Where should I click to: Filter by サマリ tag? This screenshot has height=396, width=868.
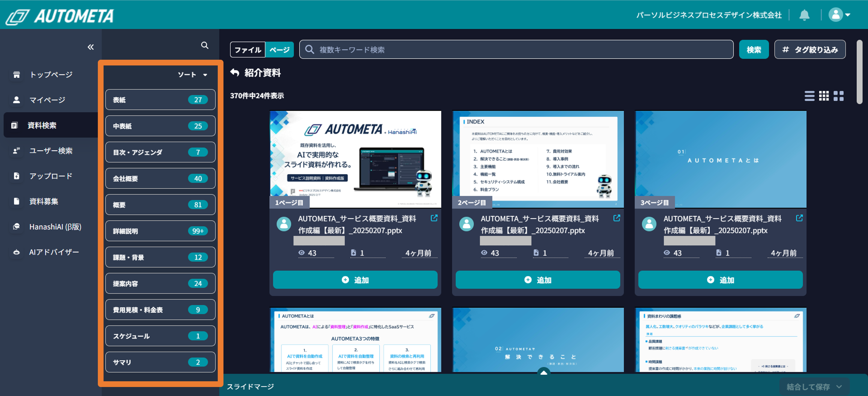click(161, 362)
